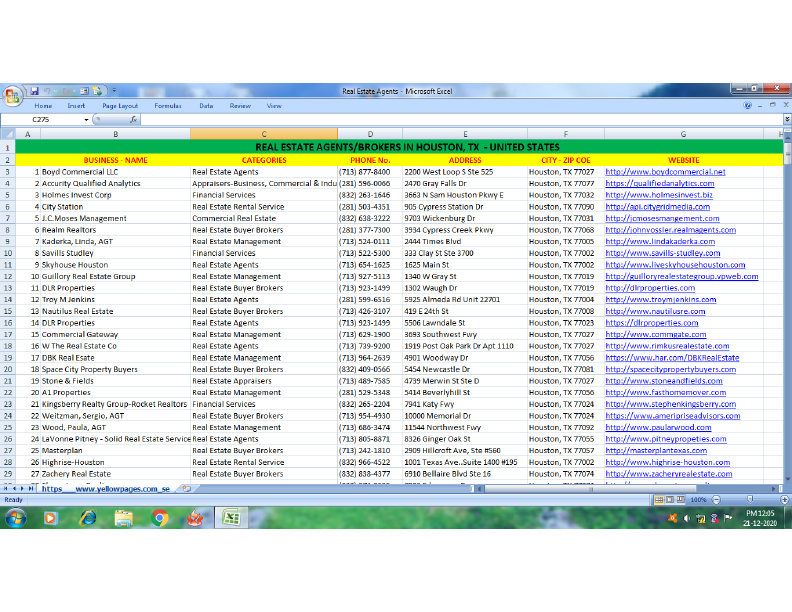Screen dimensions: 792x612
Task: Switch to the View ribbon tab
Action: point(274,106)
